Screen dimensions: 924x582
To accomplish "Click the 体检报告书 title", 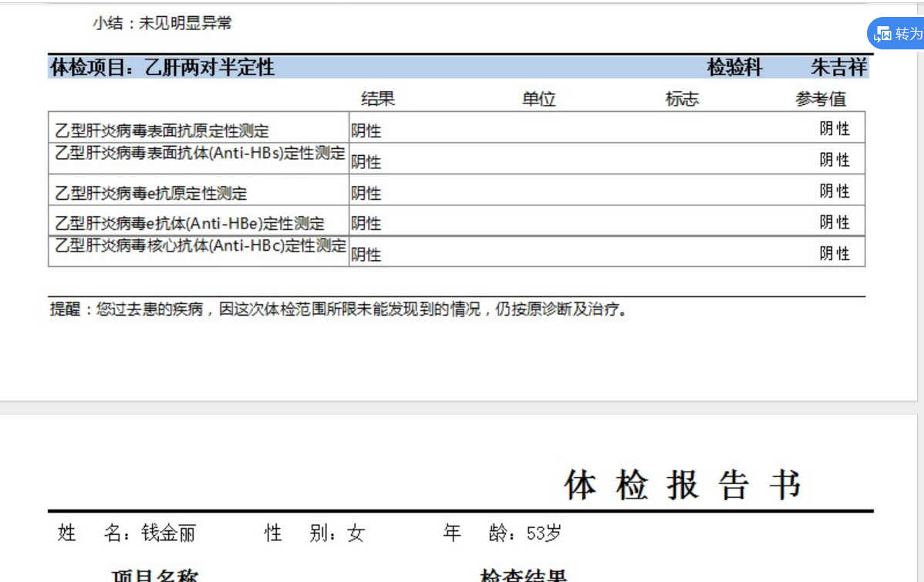I will [683, 485].
